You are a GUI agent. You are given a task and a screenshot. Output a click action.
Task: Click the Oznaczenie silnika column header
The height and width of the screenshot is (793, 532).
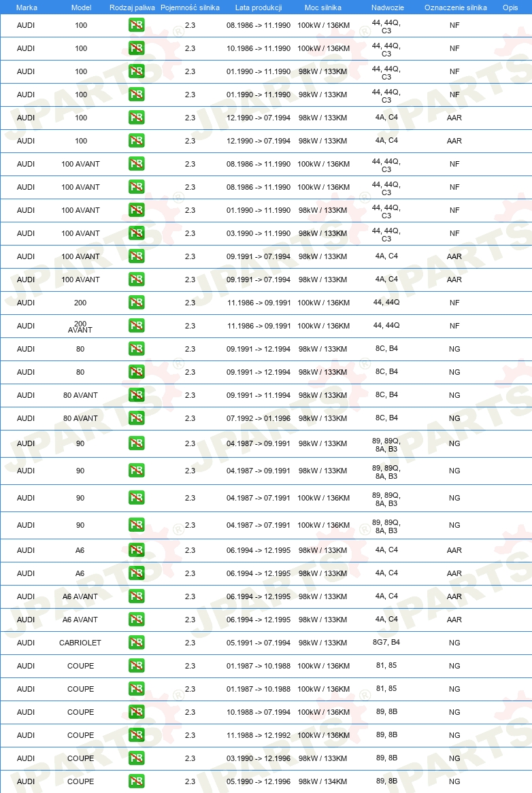456,7
